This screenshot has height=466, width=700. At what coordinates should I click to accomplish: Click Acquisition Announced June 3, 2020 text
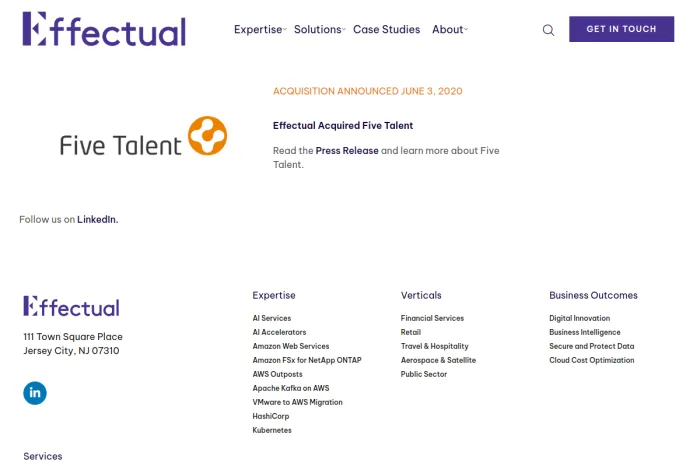click(368, 91)
